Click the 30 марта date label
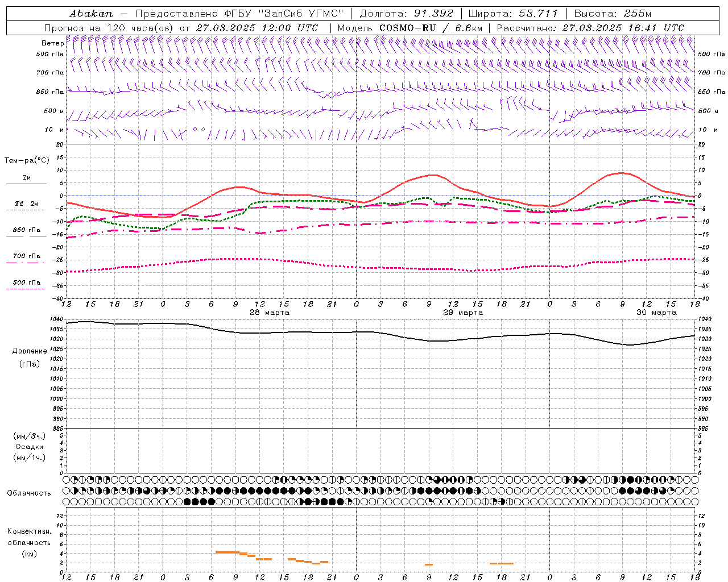 coord(656,313)
